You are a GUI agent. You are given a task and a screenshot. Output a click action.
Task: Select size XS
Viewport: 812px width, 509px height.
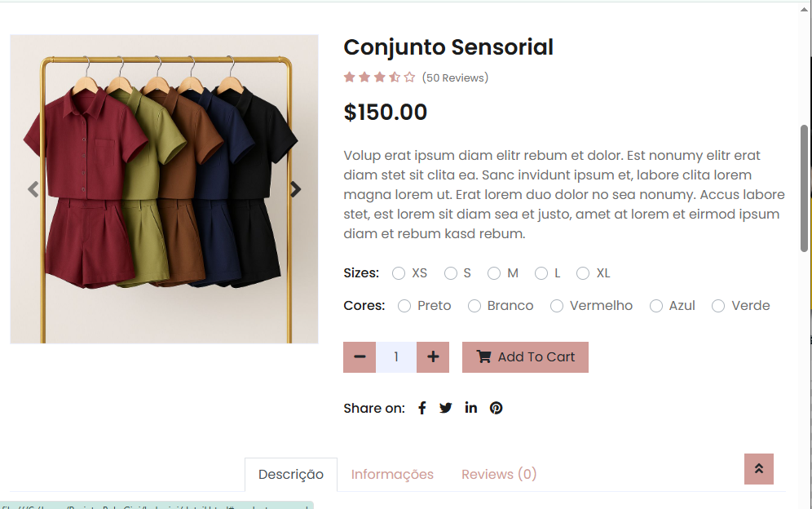point(399,273)
